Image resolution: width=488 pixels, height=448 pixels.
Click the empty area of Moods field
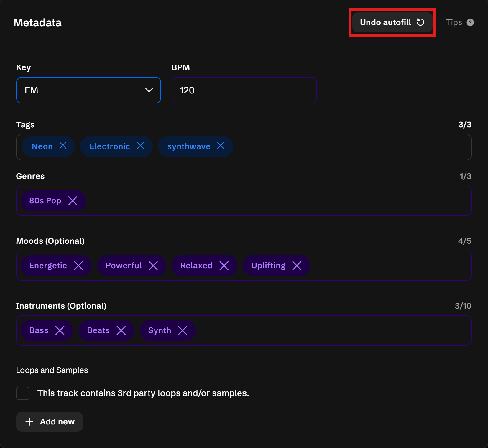[x=383, y=266]
